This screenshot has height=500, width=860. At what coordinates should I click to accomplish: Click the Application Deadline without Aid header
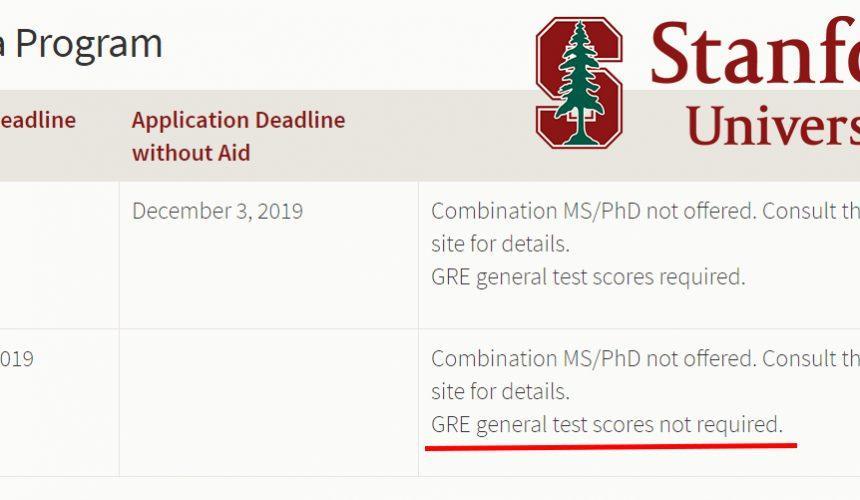(238, 136)
